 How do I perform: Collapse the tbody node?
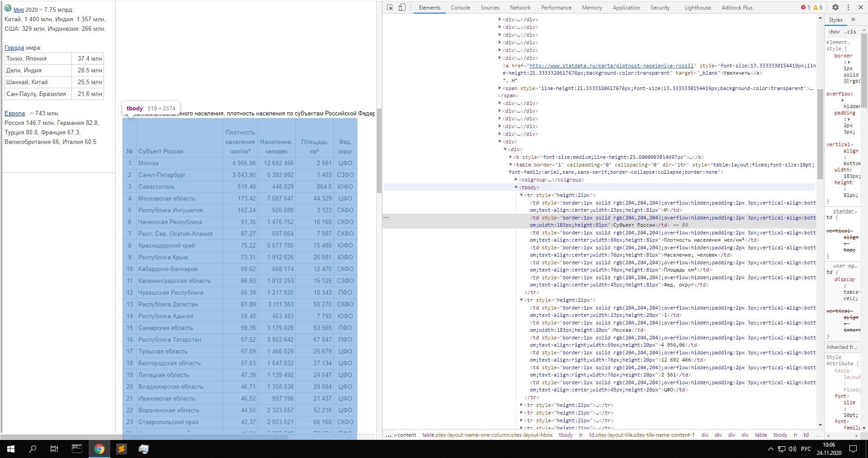coord(516,187)
